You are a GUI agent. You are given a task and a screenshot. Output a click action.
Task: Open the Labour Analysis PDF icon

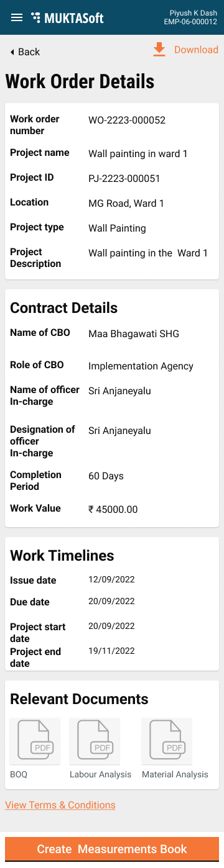tap(95, 741)
